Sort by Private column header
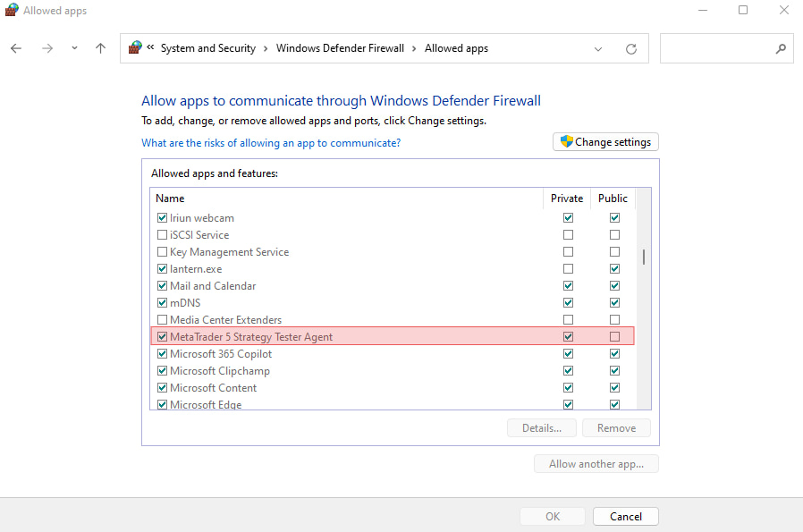This screenshot has width=803, height=532. [567, 198]
